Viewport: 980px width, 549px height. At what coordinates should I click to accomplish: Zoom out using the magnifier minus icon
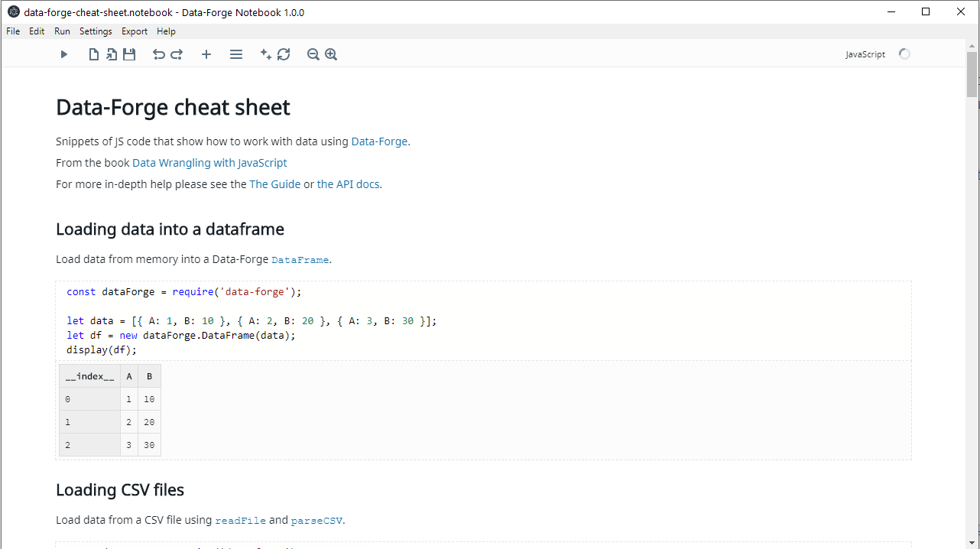tap(313, 54)
